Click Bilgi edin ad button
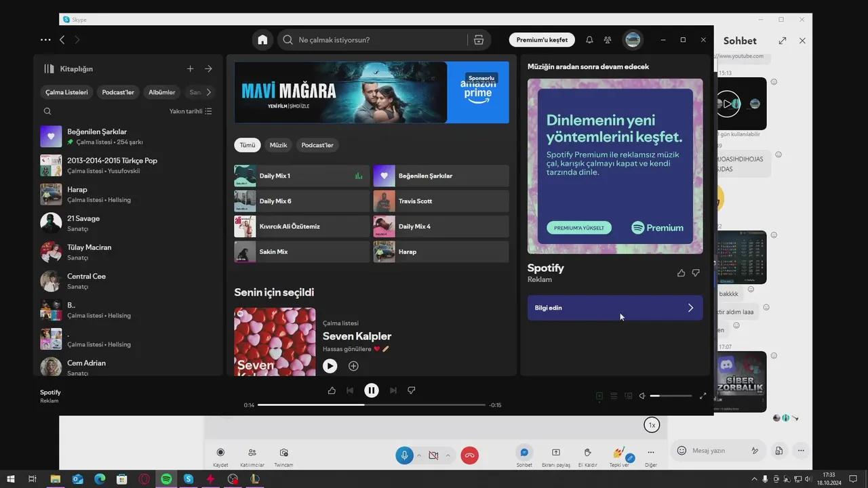 614,308
